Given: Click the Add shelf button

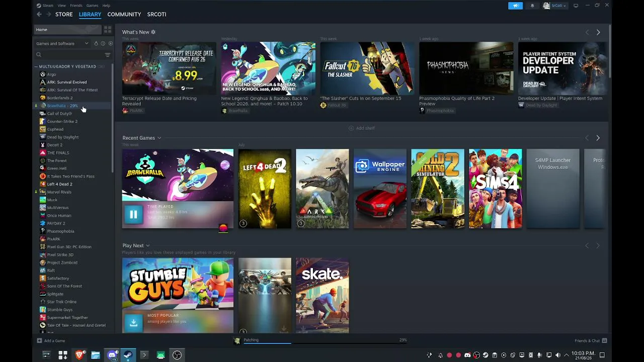Looking at the screenshot, I should (362, 128).
